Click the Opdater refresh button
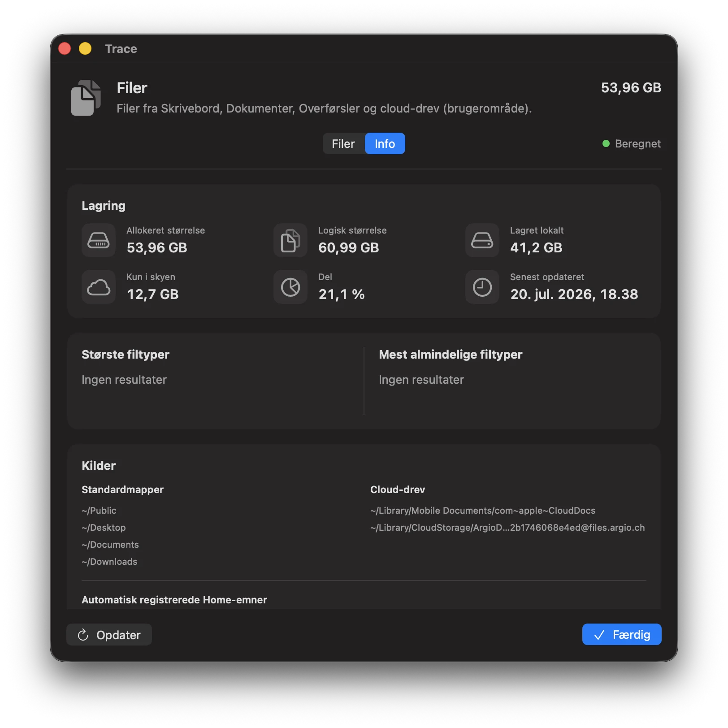The height and width of the screenshot is (728, 728). (109, 635)
